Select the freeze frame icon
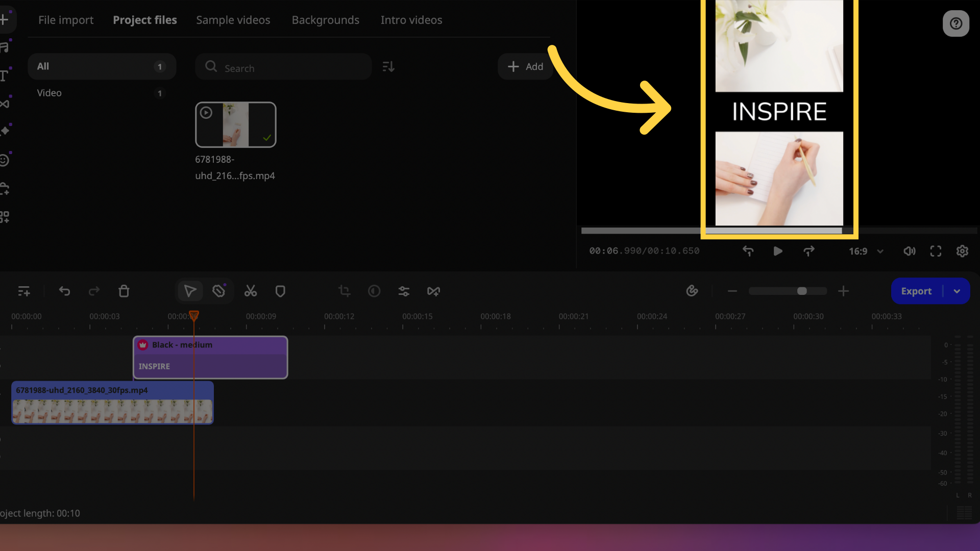Screen dimensions: 980x551 pos(433,291)
